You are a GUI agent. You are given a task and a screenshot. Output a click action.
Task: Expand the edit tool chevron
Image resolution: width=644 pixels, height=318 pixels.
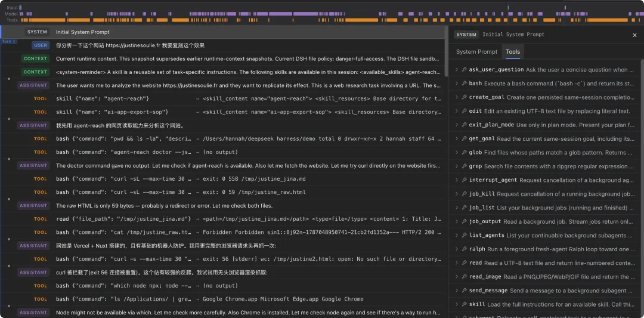tap(456, 111)
